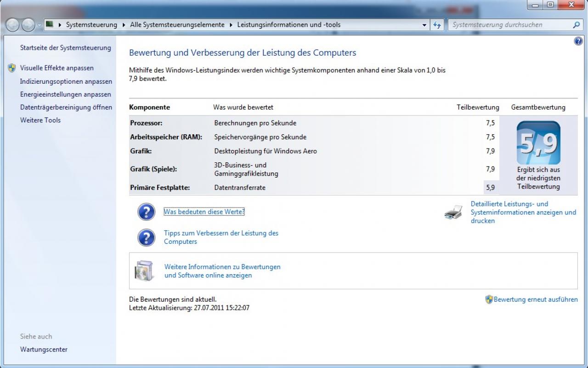
Task: Open help via the blue question icon top right
Action: pos(578,41)
